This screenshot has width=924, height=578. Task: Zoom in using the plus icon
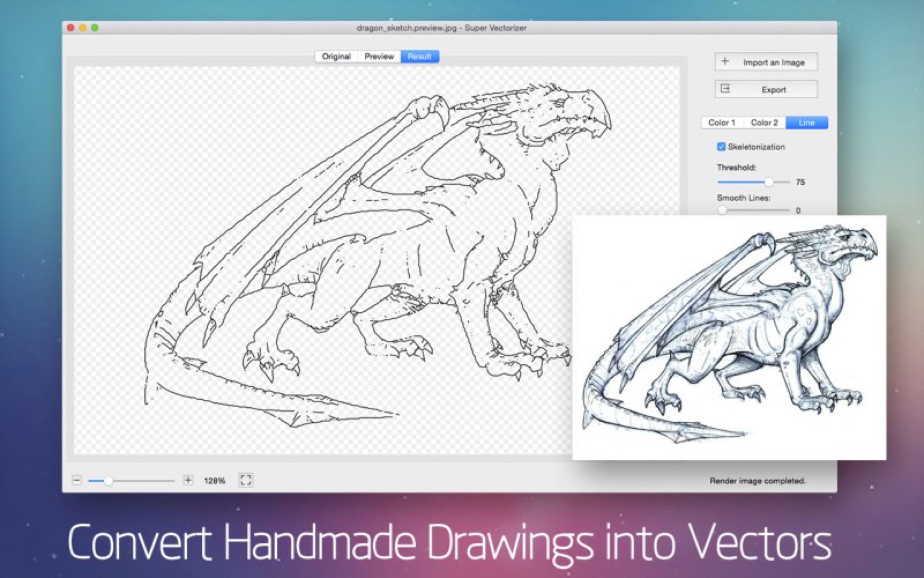click(188, 481)
